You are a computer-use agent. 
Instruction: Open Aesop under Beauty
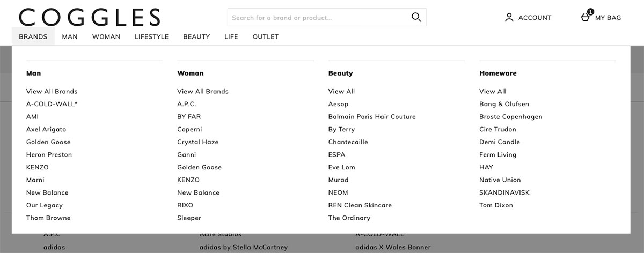[338, 104]
